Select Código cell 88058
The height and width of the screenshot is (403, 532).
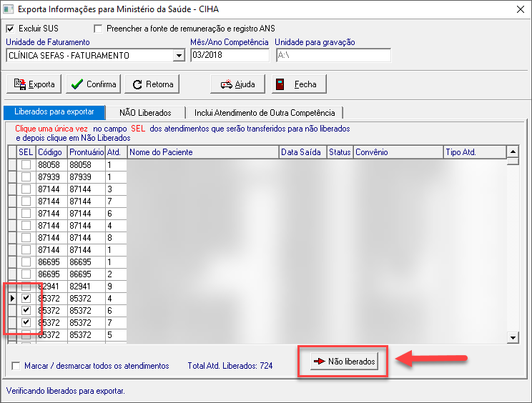(x=51, y=165)
